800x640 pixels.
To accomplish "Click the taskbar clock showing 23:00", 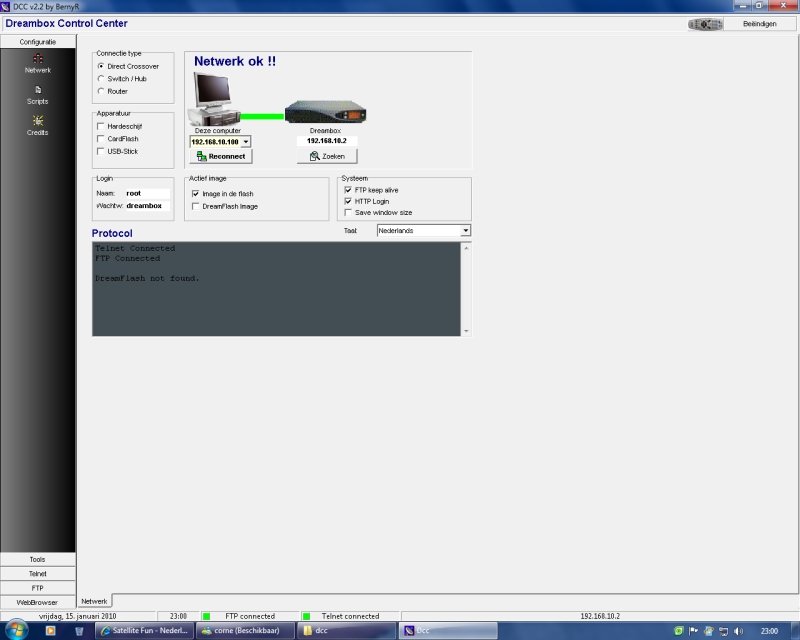I will (769, 631).
